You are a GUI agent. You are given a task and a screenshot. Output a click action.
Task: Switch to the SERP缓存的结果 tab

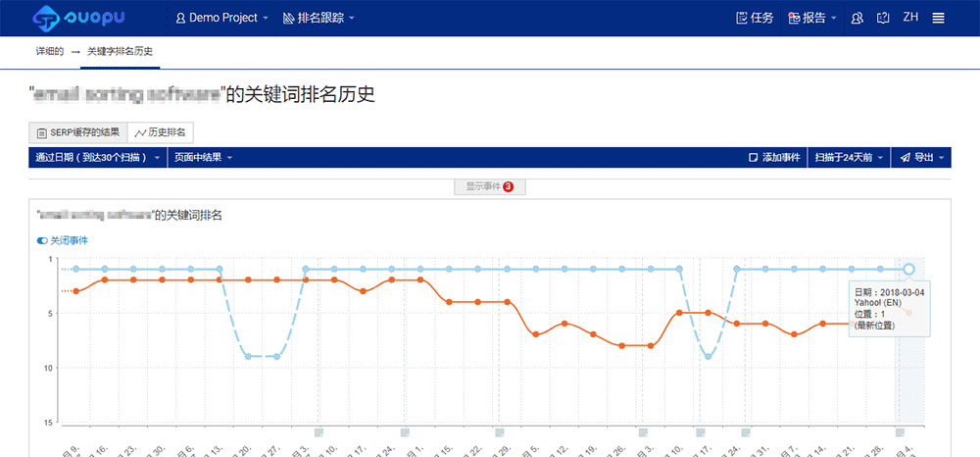[78, 132]
